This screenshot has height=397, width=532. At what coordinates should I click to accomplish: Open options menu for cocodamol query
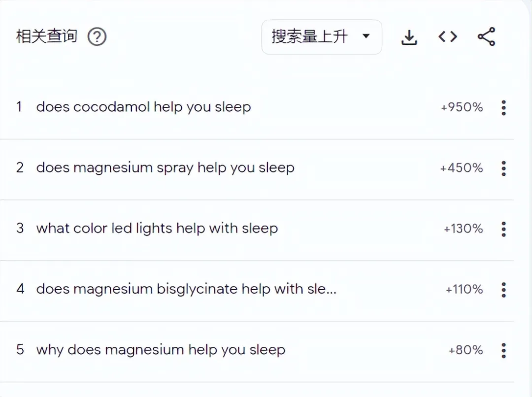pyautogui.click(x=503, y=107)
